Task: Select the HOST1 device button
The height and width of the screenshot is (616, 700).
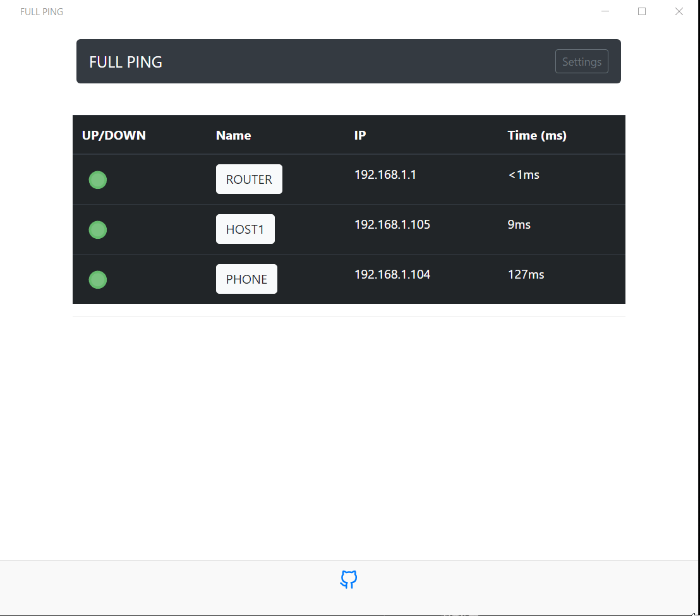Action: (x=245, y=229)
